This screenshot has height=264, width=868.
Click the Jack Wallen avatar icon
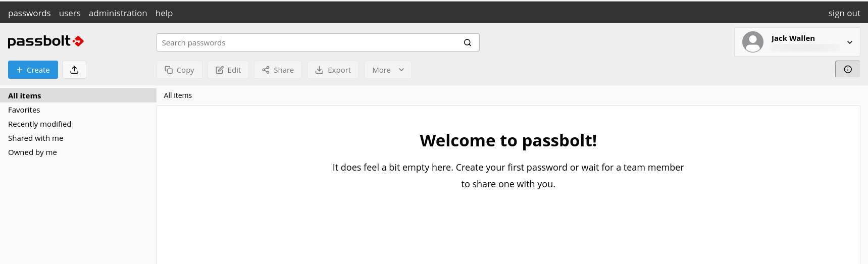tap(752, 42)
